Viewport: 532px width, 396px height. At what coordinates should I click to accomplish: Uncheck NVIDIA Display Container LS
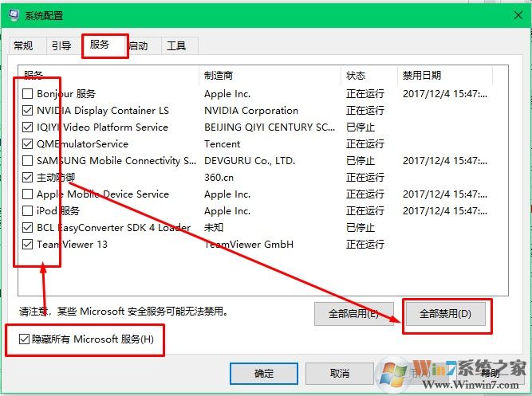point(27,110)
